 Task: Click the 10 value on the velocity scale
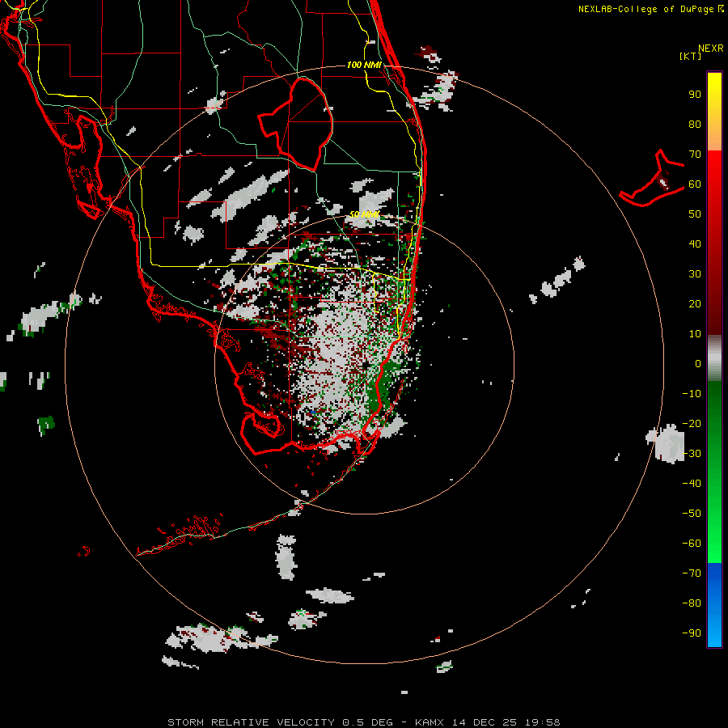click(695, 334)
